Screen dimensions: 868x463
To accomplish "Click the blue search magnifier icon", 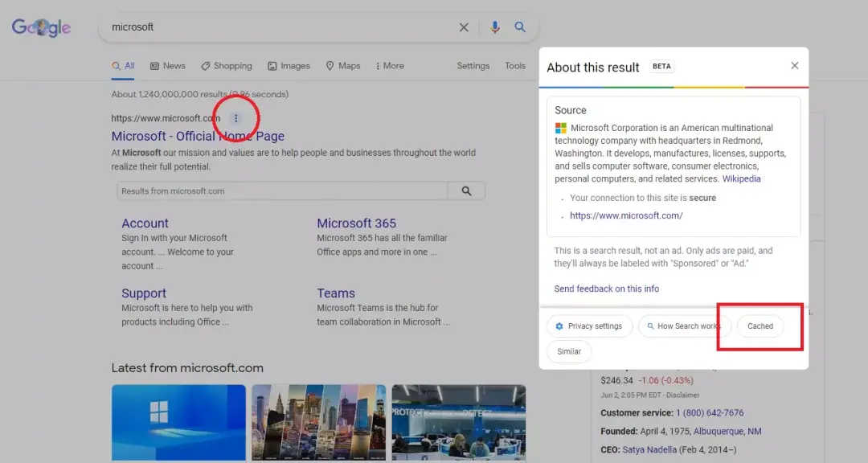I will click(520, 27).
